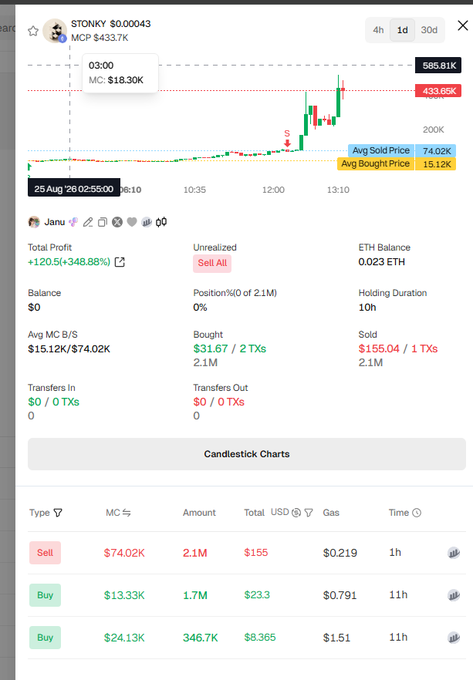Image resolution: width=473 pixels, height=680 pixels.
Task: Switch chart range to 30d
Action: [x=429, y=30]
